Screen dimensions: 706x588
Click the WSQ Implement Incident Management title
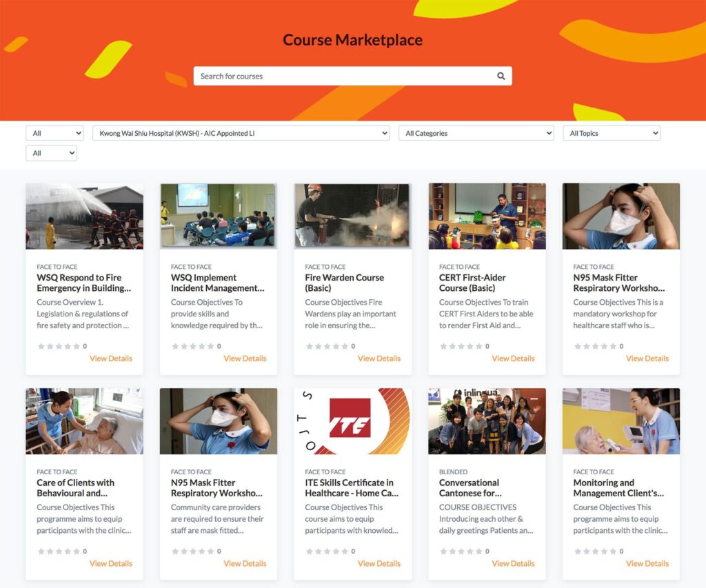[x=217, y=283]
